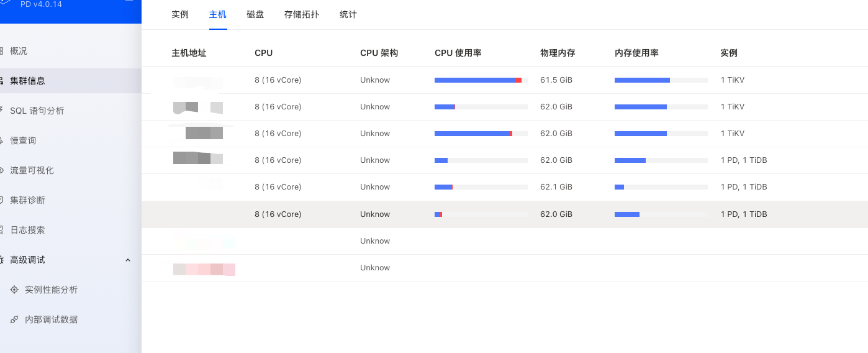
Task: Click the 内部调试数据 link icon
Action: 14,319
